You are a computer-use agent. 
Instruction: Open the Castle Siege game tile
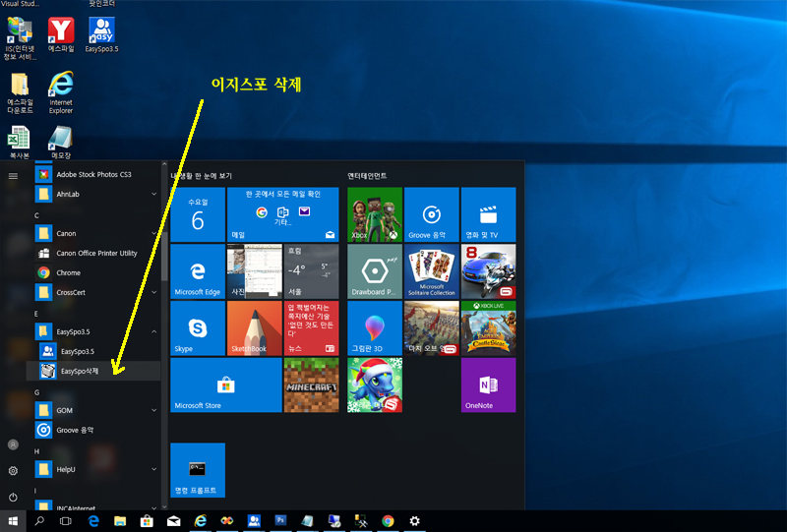(488, 328)
